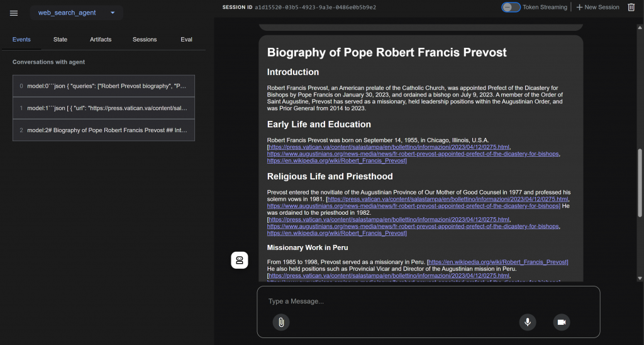Switch to the Artifacts tab
Screen dimensions: 644x345
click(101, 40)
